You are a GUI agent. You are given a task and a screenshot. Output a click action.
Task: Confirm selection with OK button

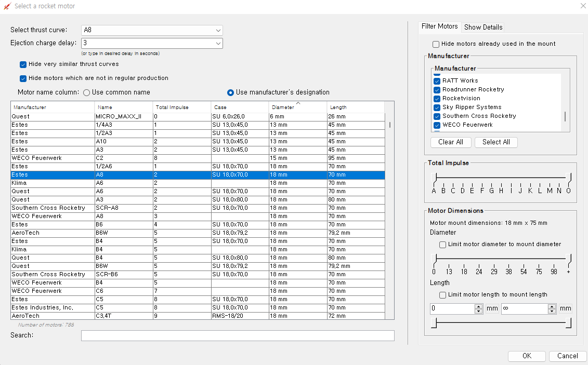(x=527, y=356)
